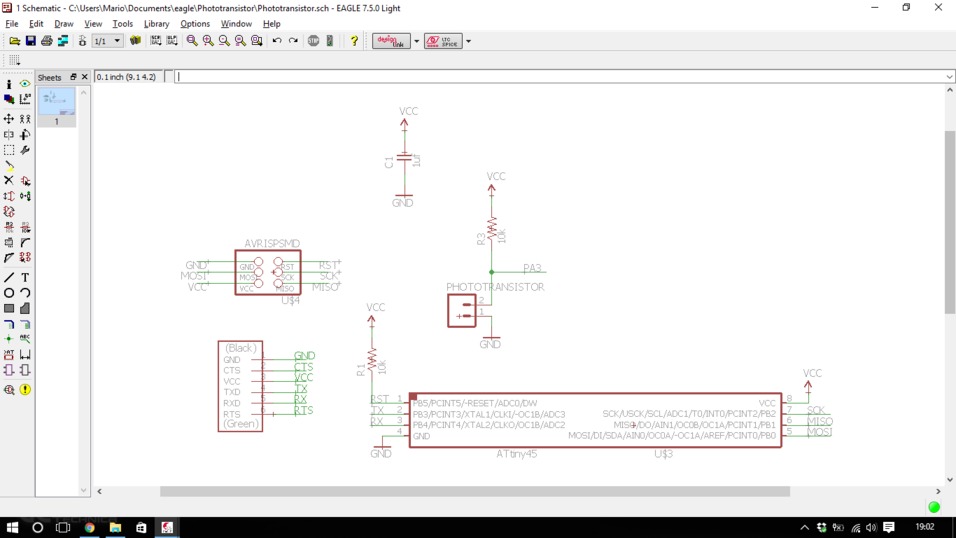
Task: Select the Value tool
Action: 25,227
